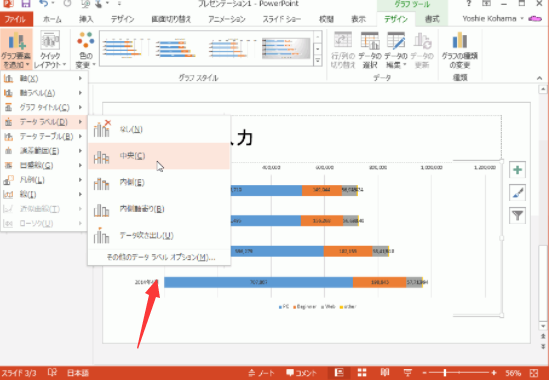The width and height of the screenshot is (552, 380).
Task: Click Edit Data (データの編集)
Action: click(396, 50)
